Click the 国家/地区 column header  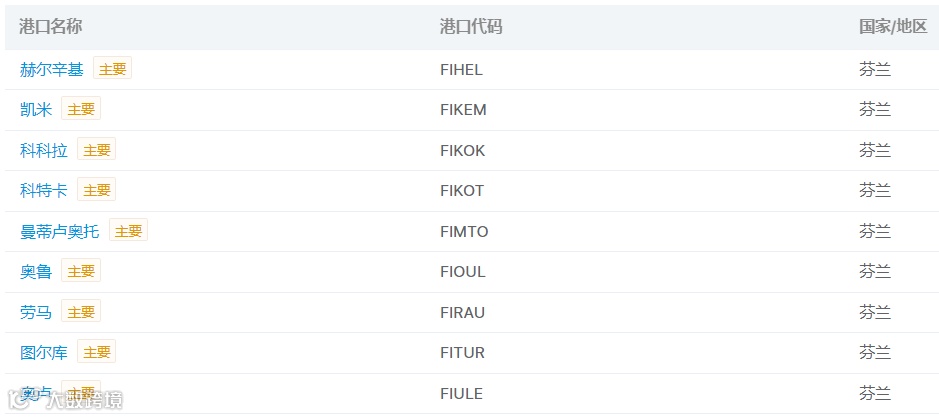(x=893, y=26)
